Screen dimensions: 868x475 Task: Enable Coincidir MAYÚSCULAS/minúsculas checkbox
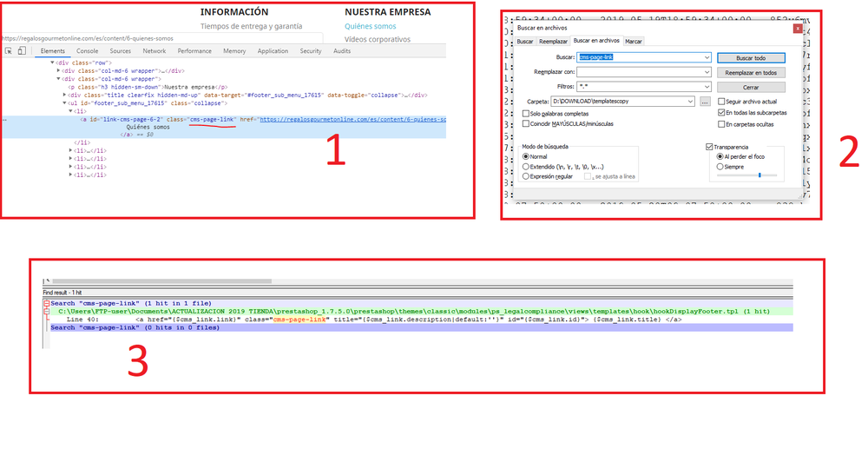[x=526, y=123]
